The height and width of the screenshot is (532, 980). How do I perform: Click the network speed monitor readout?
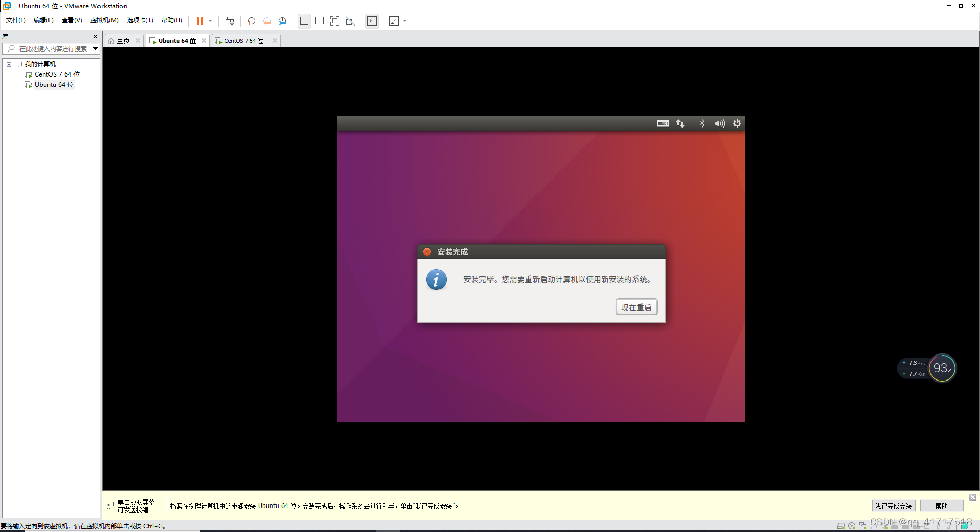913,368
